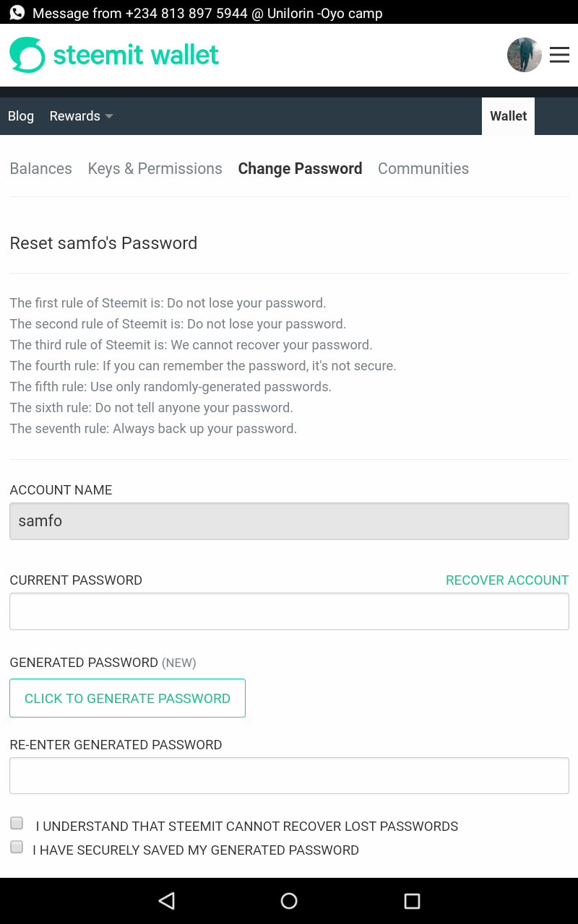Tap the Android recent apps square icon
This screenshot has height=924, width=578.
point(412,900)
